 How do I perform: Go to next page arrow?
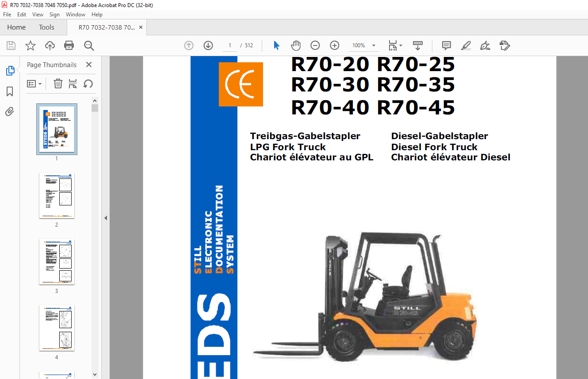(x=208, y=45)
